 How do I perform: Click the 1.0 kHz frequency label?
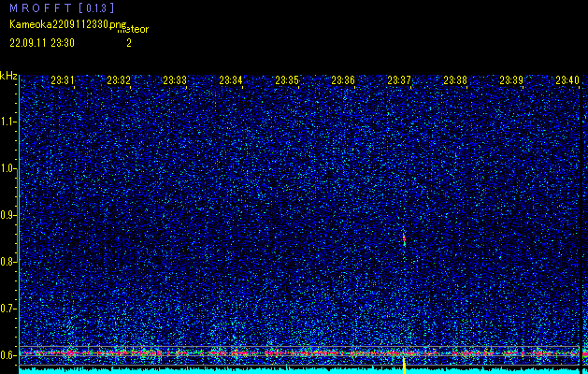click(8, 168)
